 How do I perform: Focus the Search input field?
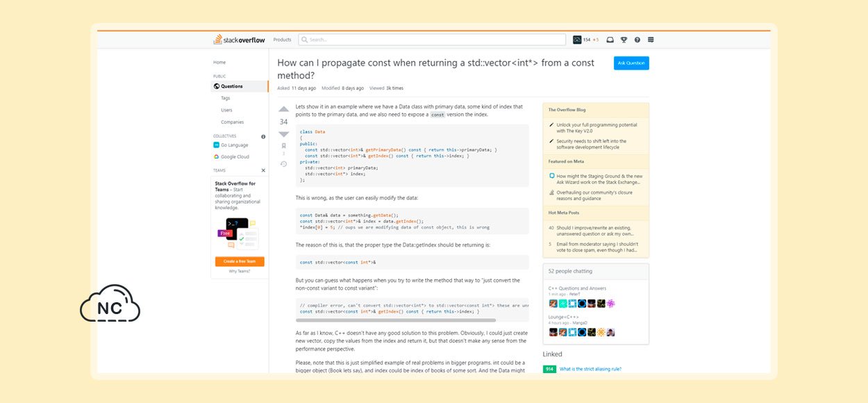pyautogui.click(x=432, y=40)
